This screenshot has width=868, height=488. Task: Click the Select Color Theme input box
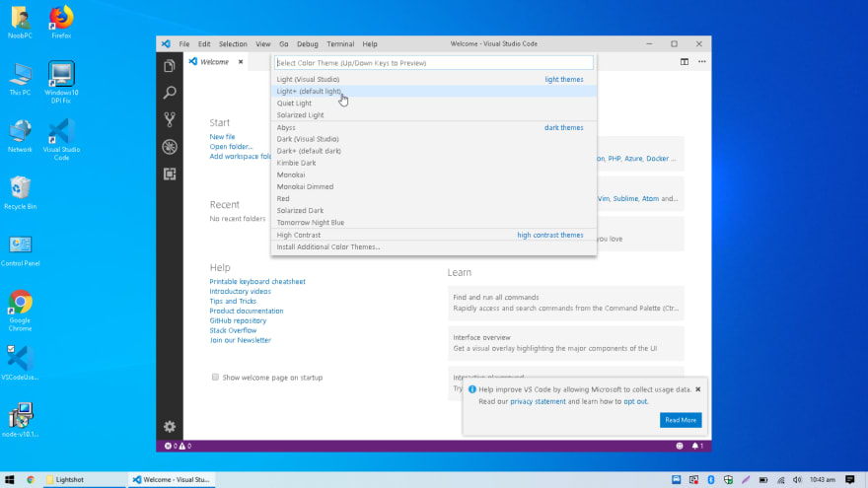click(433, 63)
